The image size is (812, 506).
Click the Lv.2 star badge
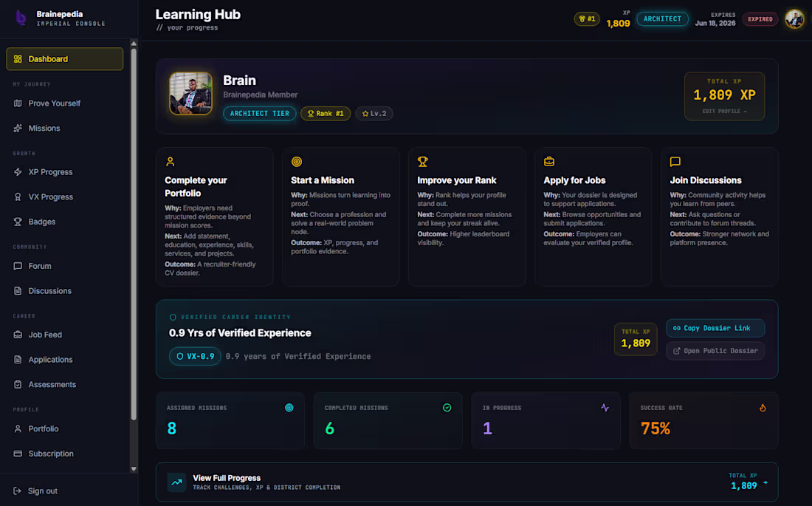pos(374,114)
